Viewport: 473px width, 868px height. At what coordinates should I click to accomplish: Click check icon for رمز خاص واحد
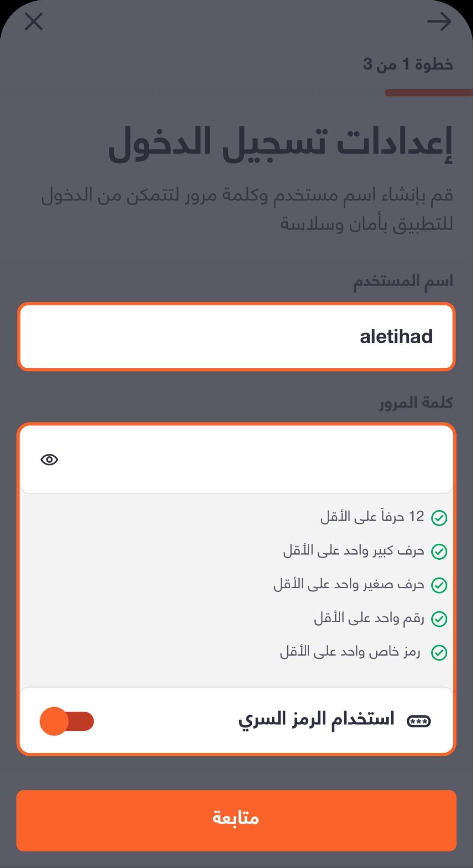pyautogui.click(x=439, y=653)
